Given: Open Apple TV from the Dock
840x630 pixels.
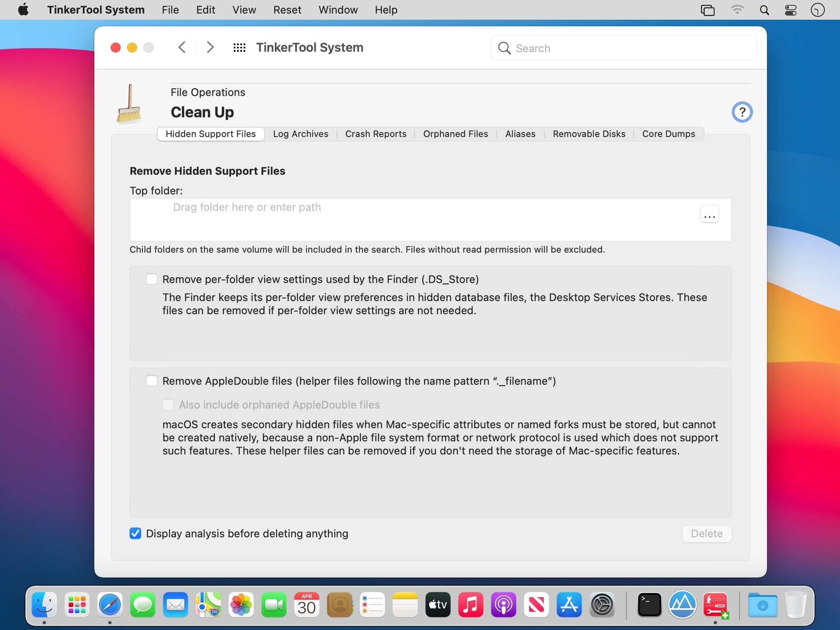Looking at the screenshot, I should [x=438, y=605].
